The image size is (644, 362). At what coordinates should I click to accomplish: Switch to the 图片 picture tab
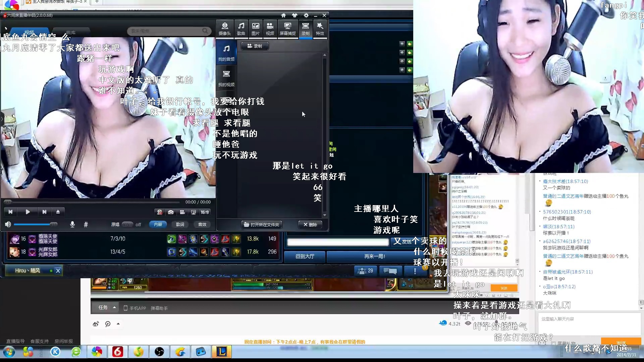(255, 29)
